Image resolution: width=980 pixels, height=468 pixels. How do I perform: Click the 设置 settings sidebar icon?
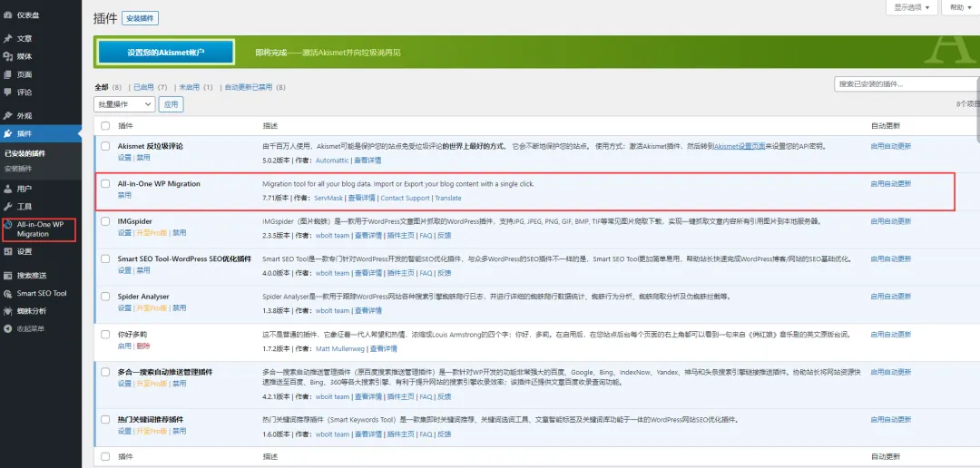point(7,252)
